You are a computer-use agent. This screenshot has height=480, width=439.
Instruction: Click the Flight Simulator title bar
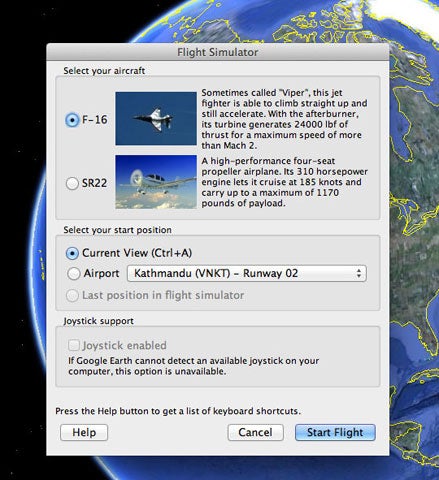(218, 52)
